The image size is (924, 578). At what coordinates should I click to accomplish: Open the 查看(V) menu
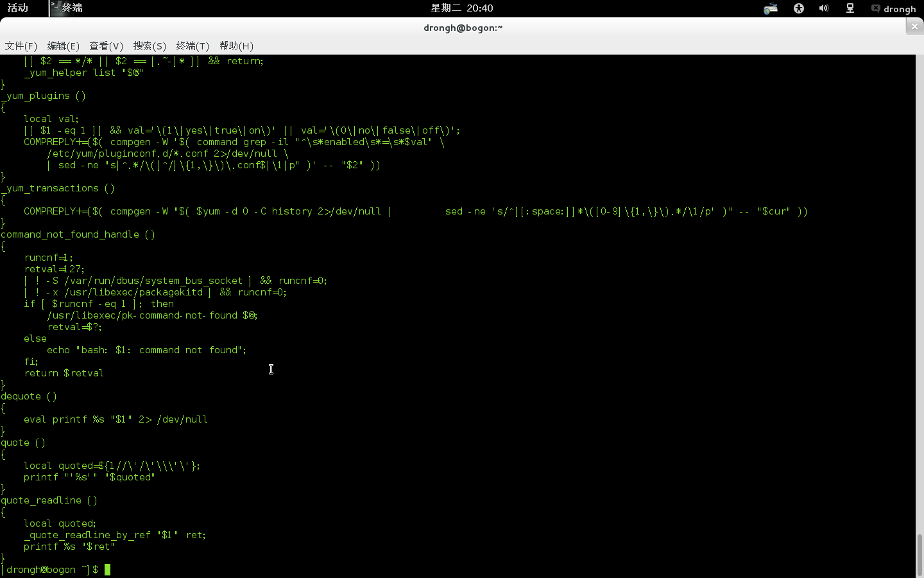pos(106,46)
